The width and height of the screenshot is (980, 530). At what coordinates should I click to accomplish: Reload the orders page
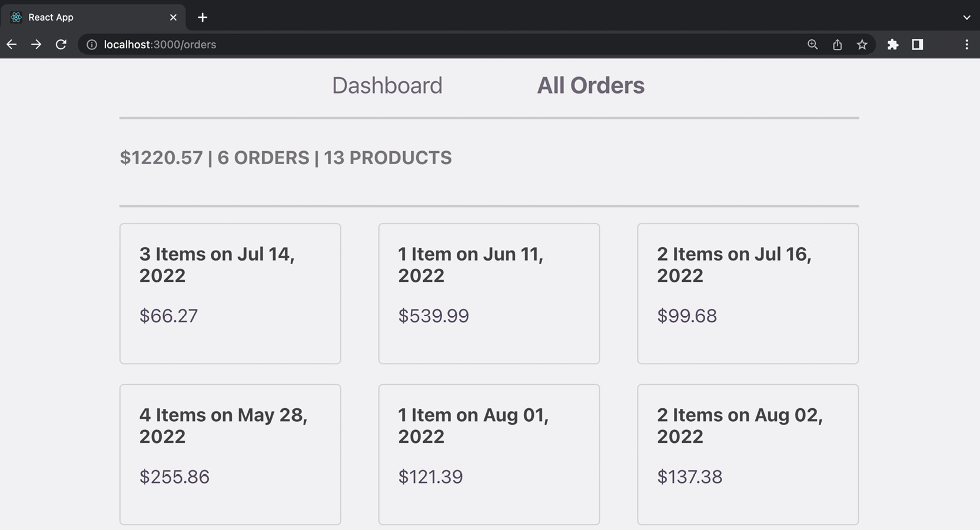(61, 44)
